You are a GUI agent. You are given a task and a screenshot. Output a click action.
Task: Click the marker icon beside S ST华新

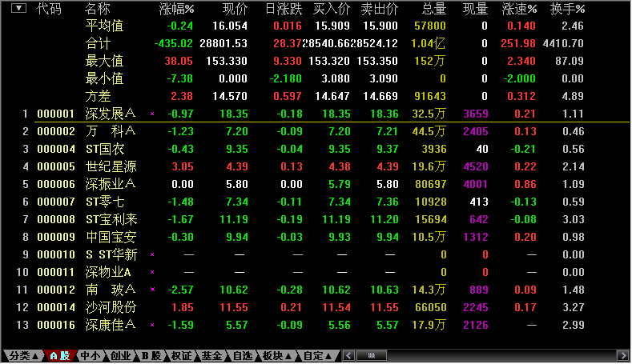click(x=152, y=254)
